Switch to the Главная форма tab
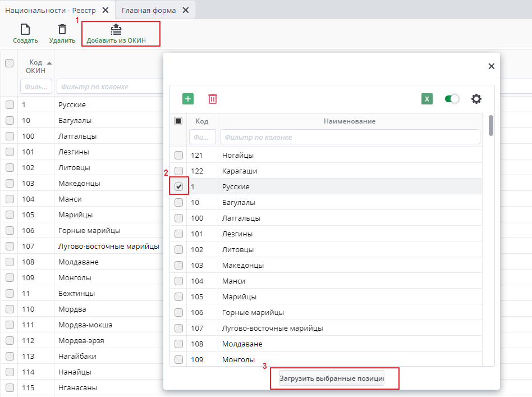This screenshot has height=397, width=532. click(x=149, y=10)
